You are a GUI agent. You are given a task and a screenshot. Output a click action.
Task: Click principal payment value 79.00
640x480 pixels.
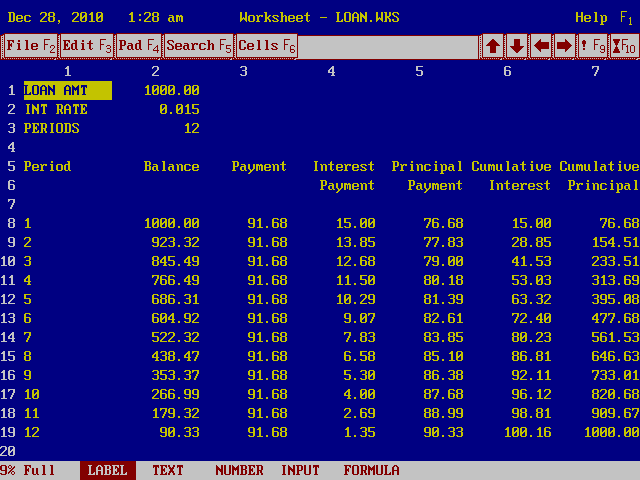pyautogui.click(x=443, y=261)
